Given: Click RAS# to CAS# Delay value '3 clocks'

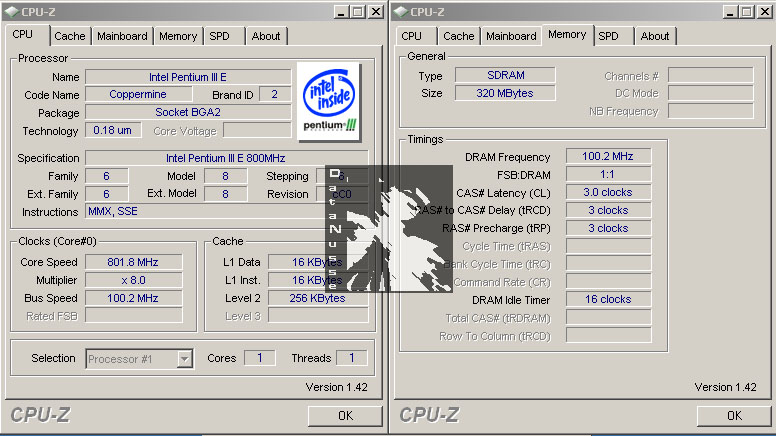Looking at the screenshot, I should pos(608,210).
